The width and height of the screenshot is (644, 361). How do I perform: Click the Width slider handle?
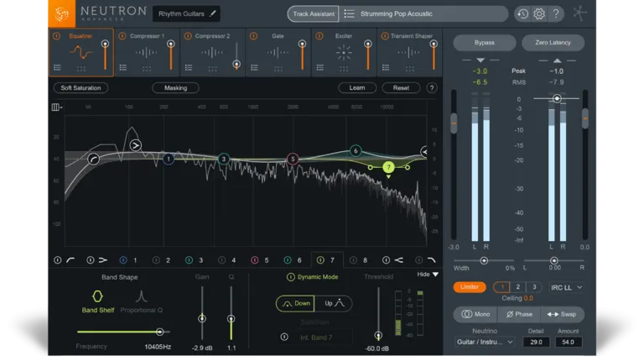484,260
